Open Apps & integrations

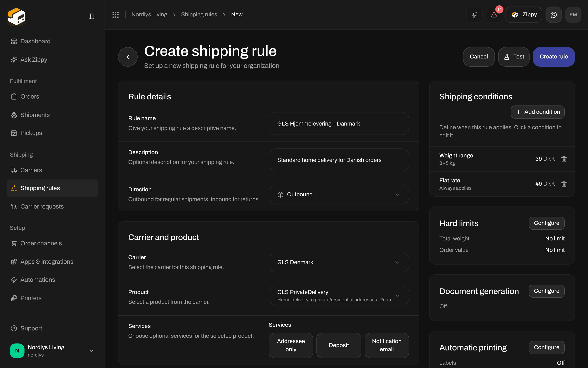click(x=52, y=262)
